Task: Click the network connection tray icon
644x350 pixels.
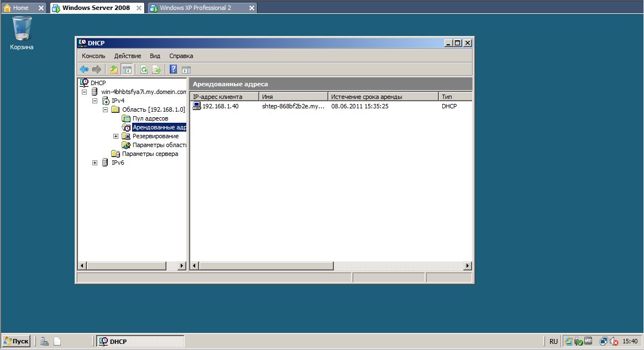Action: pyautogui.click(x=604, y=341)
